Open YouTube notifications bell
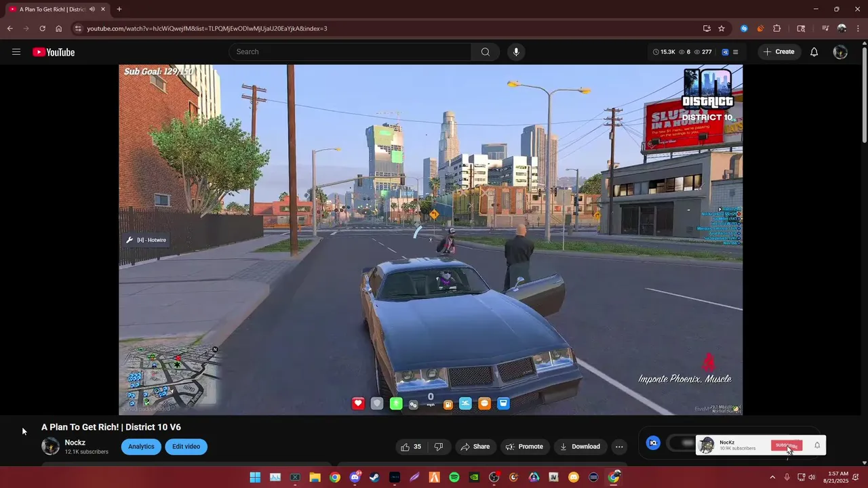 [x=814, y=52]
